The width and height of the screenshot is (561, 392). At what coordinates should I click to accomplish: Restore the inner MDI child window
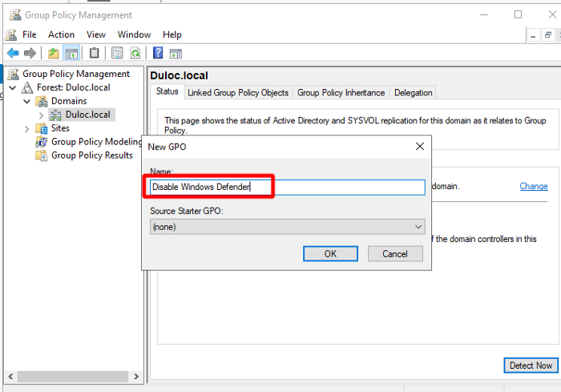coord(547,35)
